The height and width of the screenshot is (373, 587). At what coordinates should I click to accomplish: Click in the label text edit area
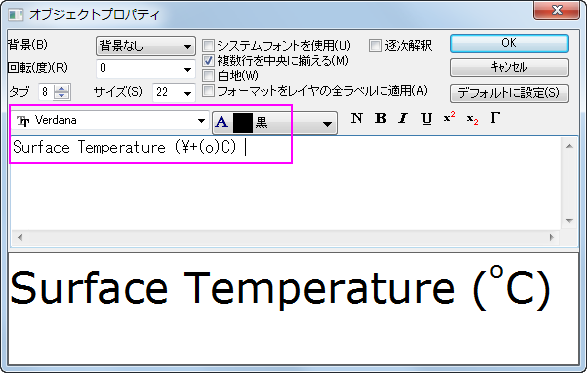pos(286,183)
